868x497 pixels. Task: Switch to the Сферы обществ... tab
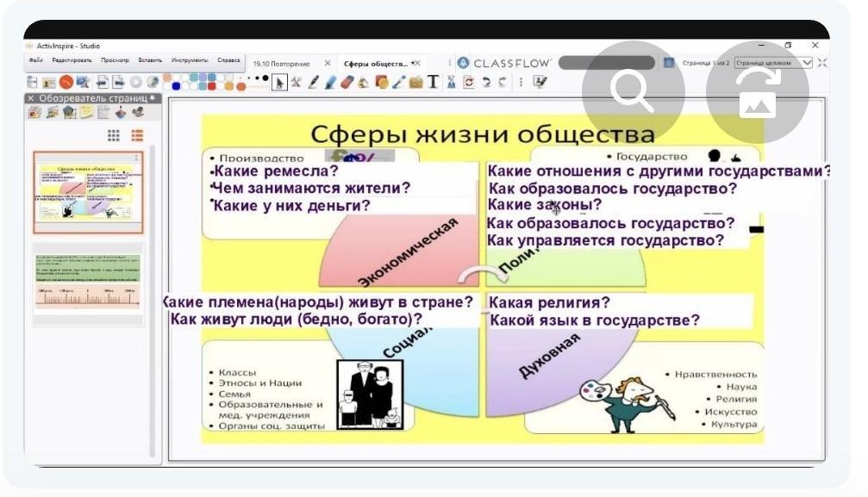(x=375, y=64)
